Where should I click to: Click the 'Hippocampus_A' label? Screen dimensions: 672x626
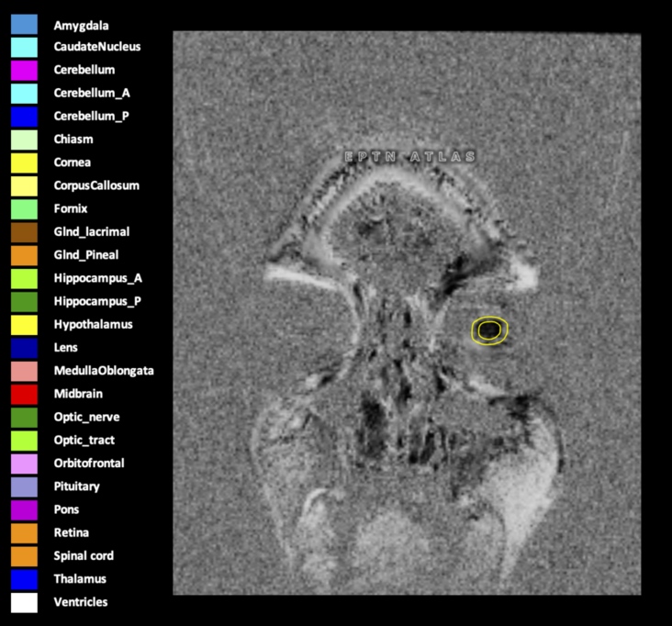97,278
